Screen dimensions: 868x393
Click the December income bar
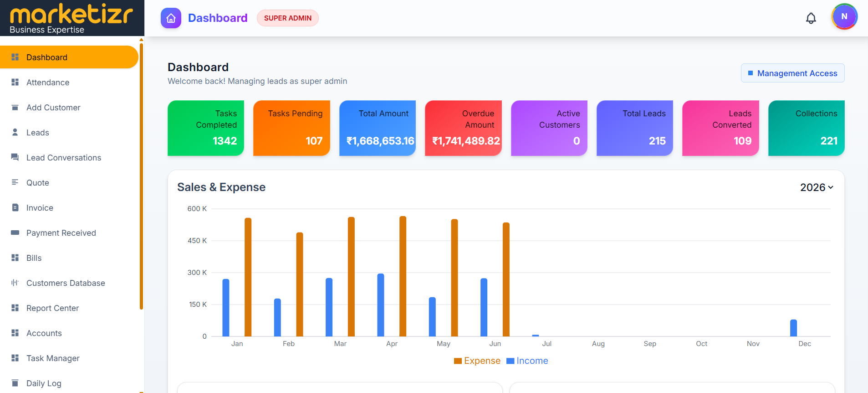coord(794,328)
